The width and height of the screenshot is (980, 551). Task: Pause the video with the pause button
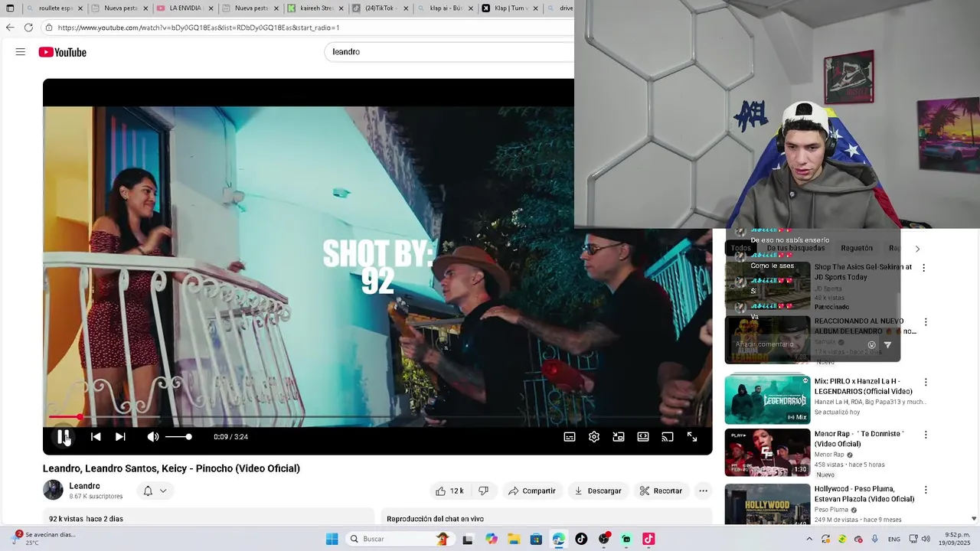tap(63, 437)
